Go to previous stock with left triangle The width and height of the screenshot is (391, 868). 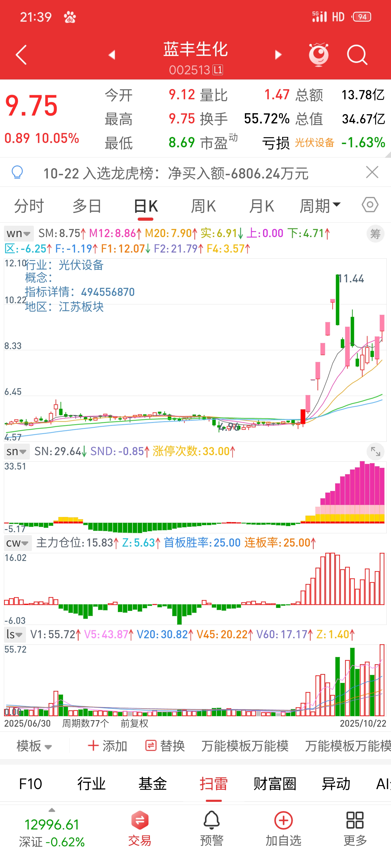click(112, 55)
